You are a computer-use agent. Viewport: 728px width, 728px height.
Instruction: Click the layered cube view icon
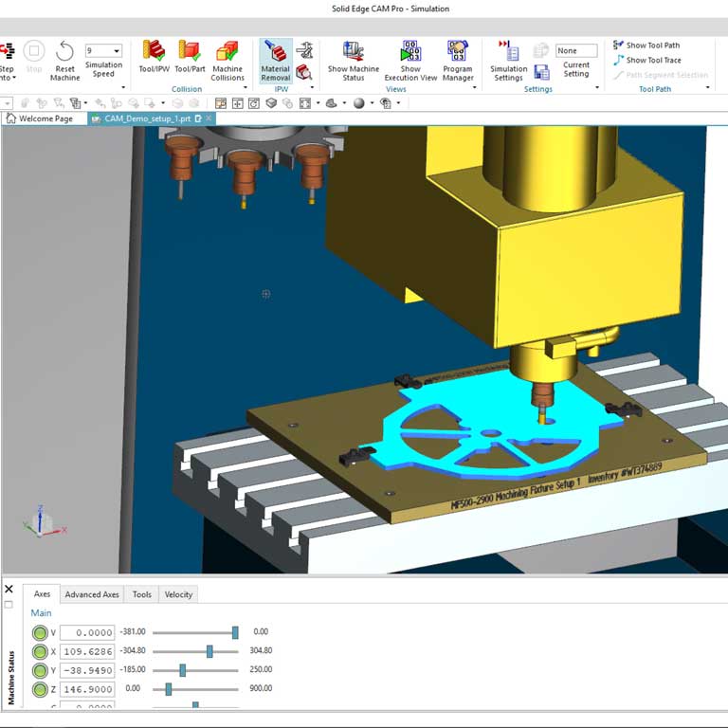[271, 103]
